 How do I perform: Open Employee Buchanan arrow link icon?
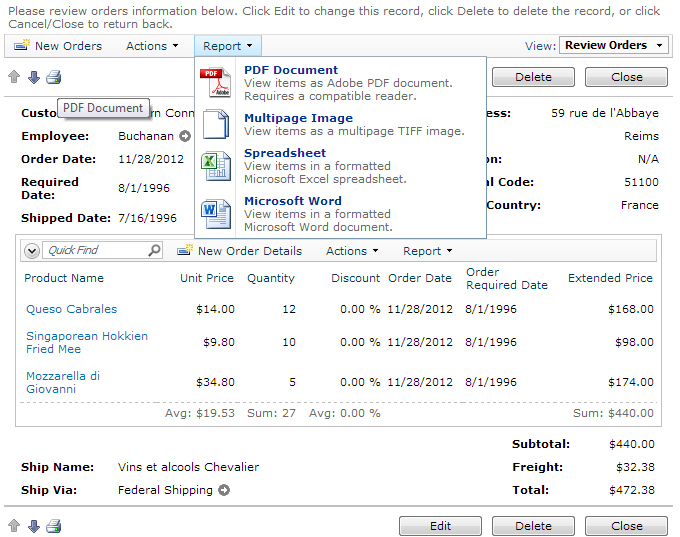(185, 136)
